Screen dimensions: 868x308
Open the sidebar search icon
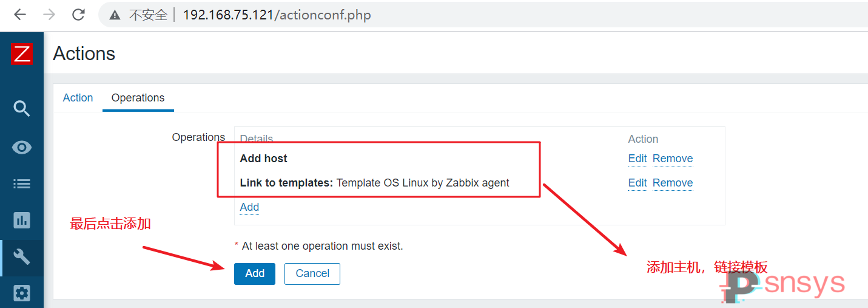[22, 109]
